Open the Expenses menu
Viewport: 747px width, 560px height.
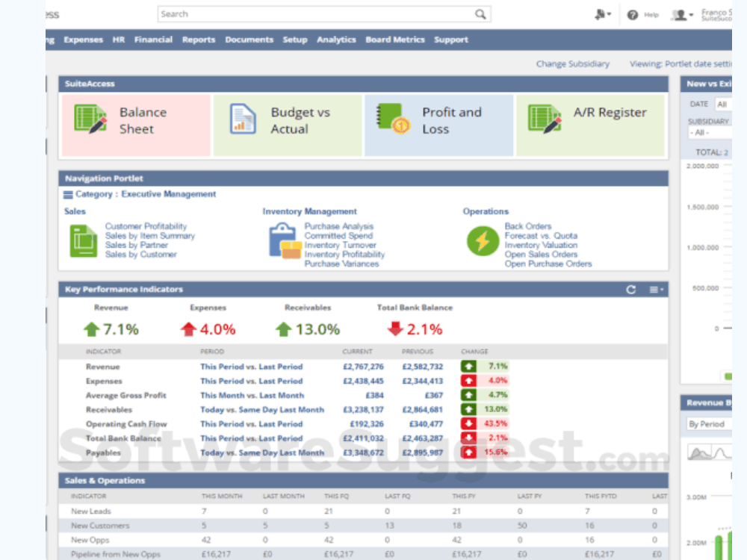click(84, 40)
